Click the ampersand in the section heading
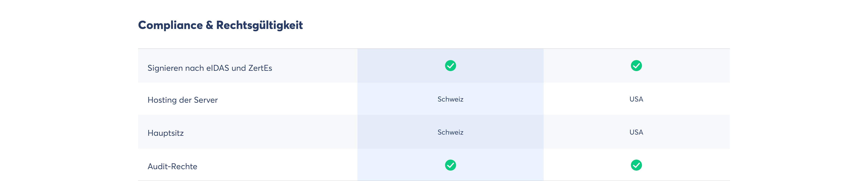 click(x=209, y=25)
